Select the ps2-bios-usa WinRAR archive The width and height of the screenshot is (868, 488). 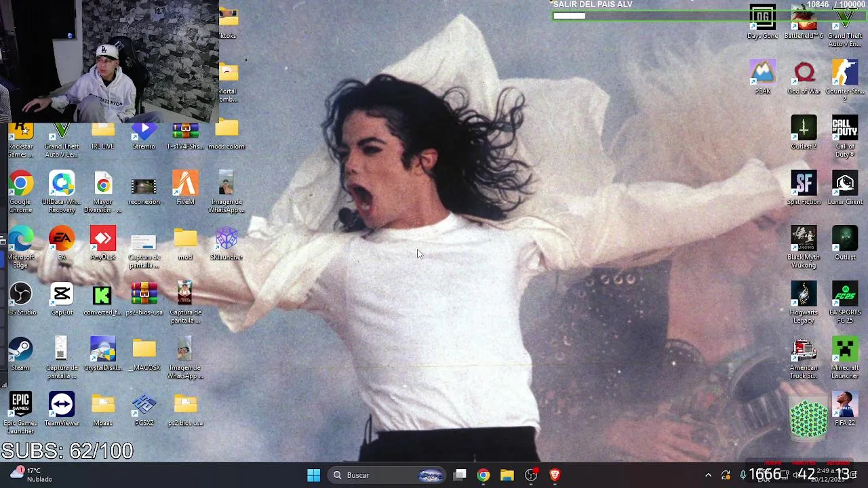(144, 299)
